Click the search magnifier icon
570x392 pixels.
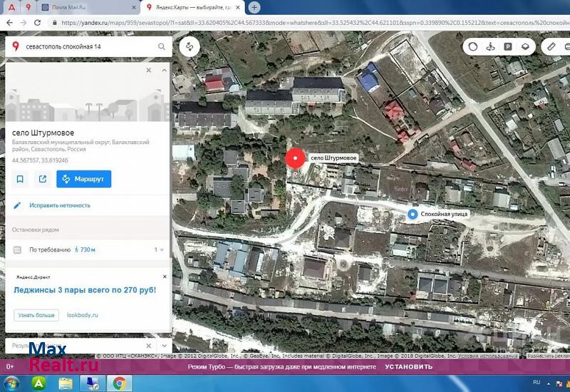[162, 47]
